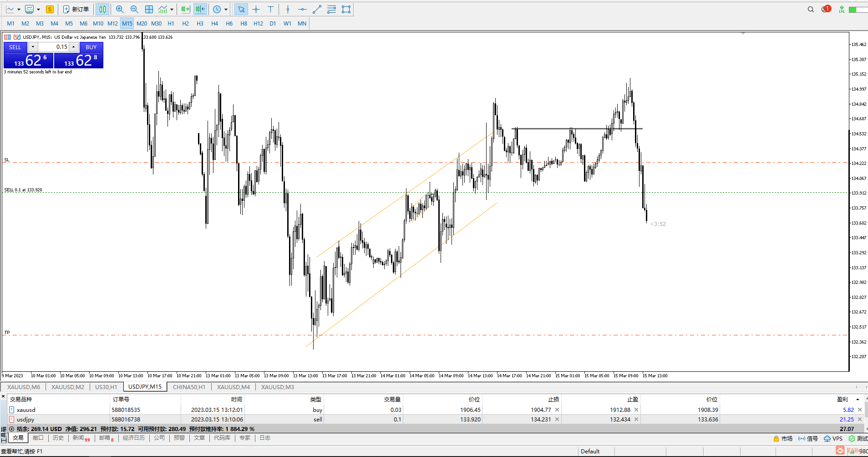Viewport: 868px width, 457px height.
Task: Select the multi-line levels drawing tool
Action: point(331,9)
